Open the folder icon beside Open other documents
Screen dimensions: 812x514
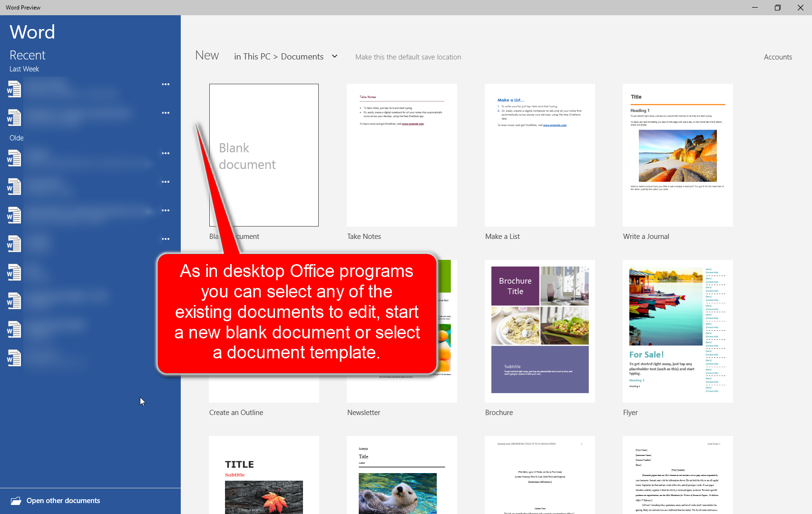pyautogui.click(x=16, y=501)
